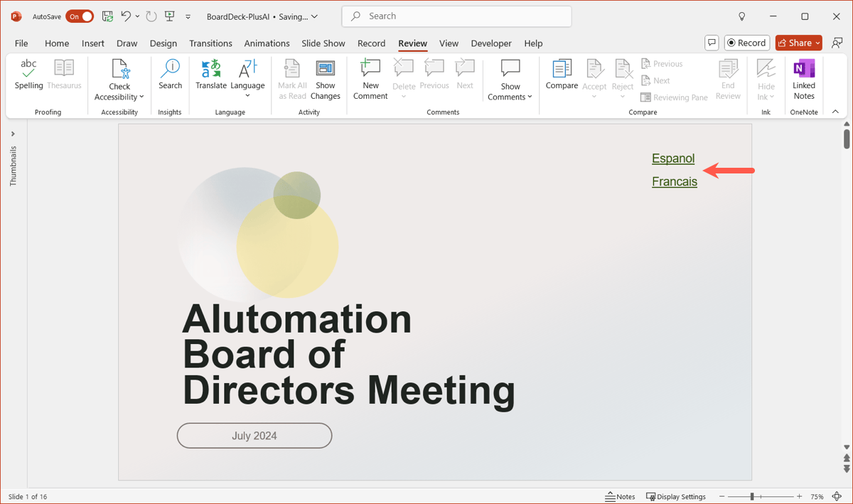Start presentation from beginning icon
This screenshot has height=504, width=853.
[170, 16]
